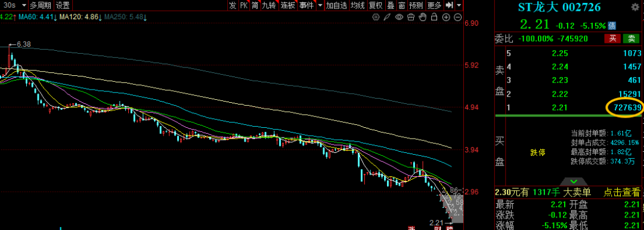Viewport: 644px width, 230px height.
Task: Toggle the 九转 indicator
Action: (270, 5)
